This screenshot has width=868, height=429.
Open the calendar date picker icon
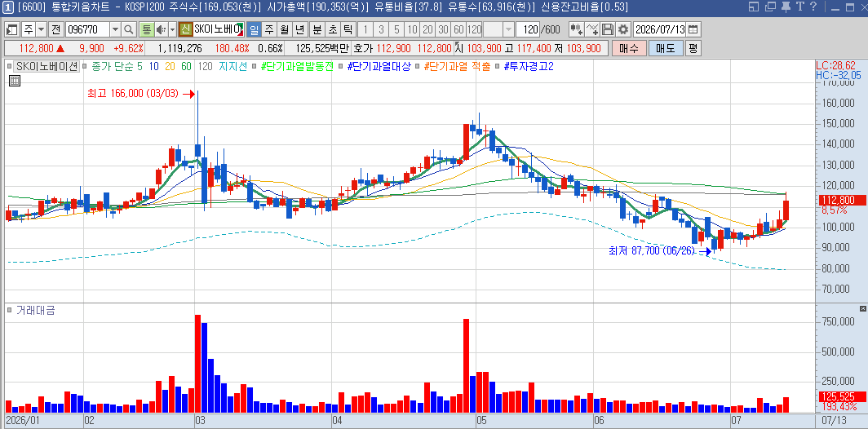694,29
